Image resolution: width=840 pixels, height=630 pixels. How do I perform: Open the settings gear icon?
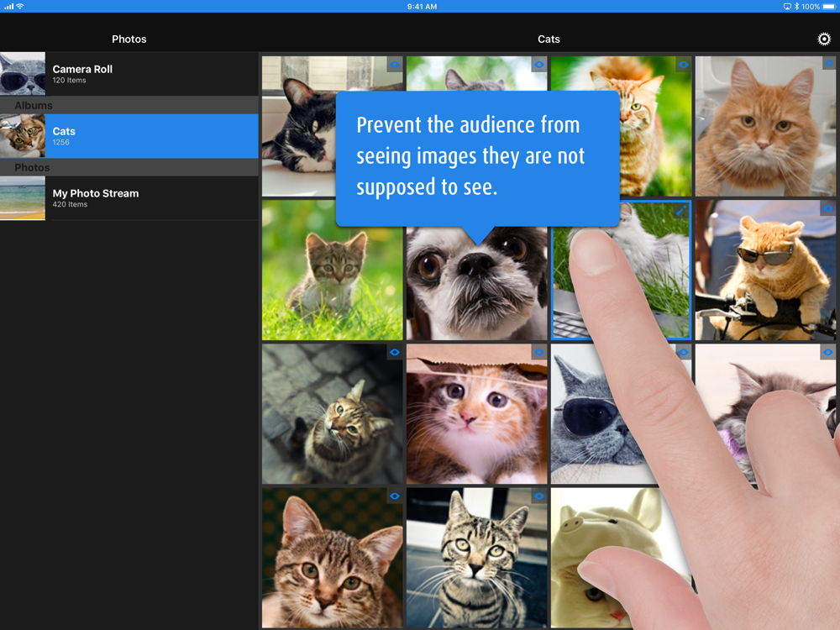[x=824, y=39]
